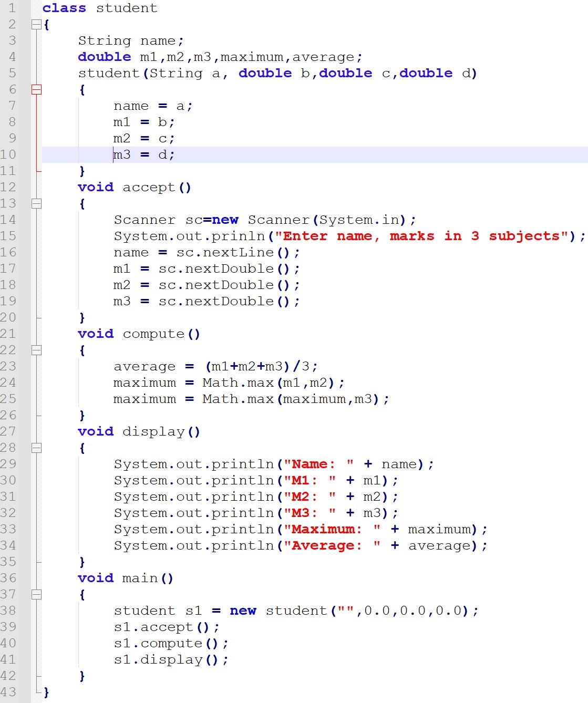The width and height of the screenshot is (588, 703).
Task: Click 'void main()' method header
Action: (126, 578)
